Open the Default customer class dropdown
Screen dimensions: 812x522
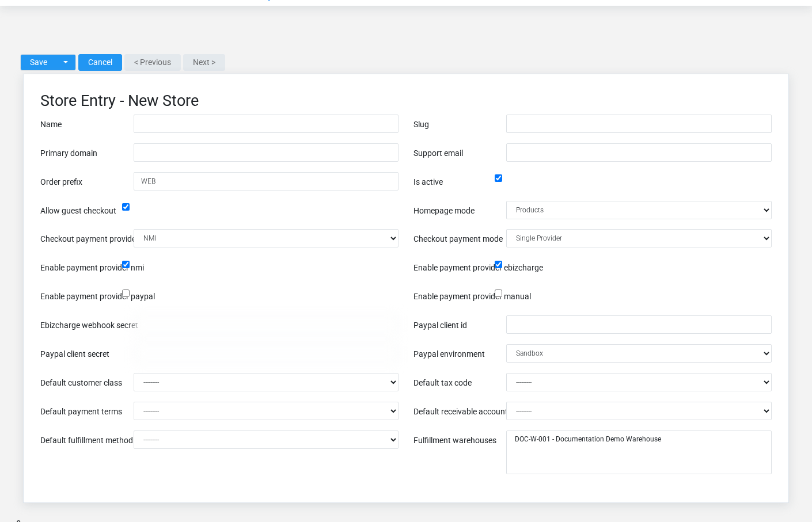pyautogui.click(x=266, y=382)
